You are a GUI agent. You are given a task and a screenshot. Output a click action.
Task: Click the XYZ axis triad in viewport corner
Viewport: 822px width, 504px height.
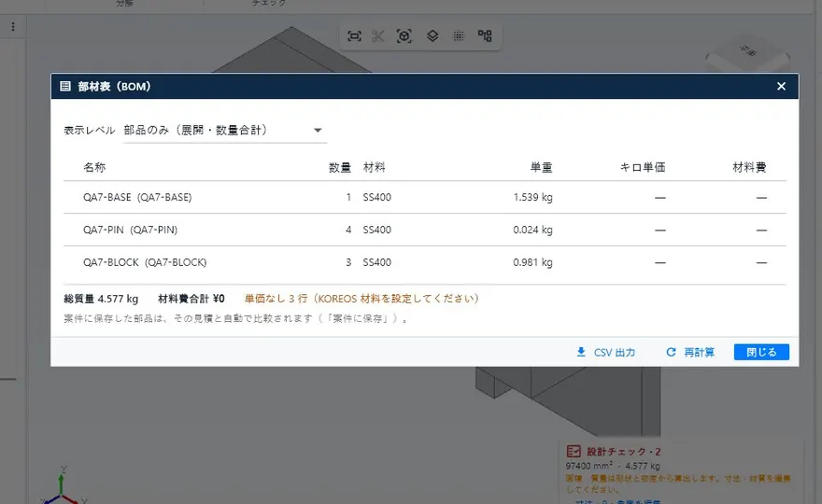pos(63,484)
